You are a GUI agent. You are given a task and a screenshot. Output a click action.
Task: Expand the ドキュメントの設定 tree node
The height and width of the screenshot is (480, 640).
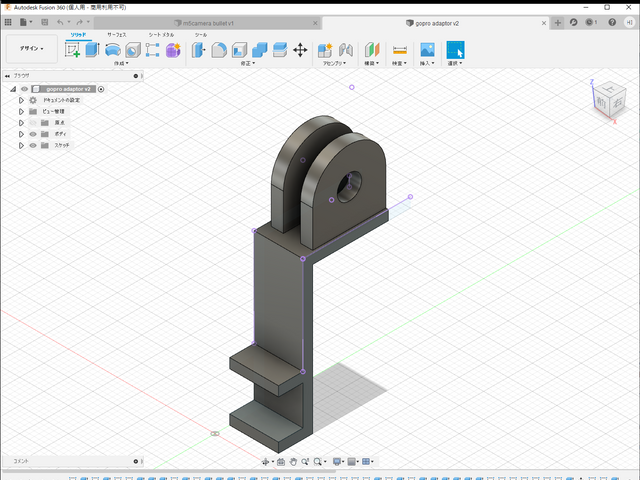click(21, 100)
